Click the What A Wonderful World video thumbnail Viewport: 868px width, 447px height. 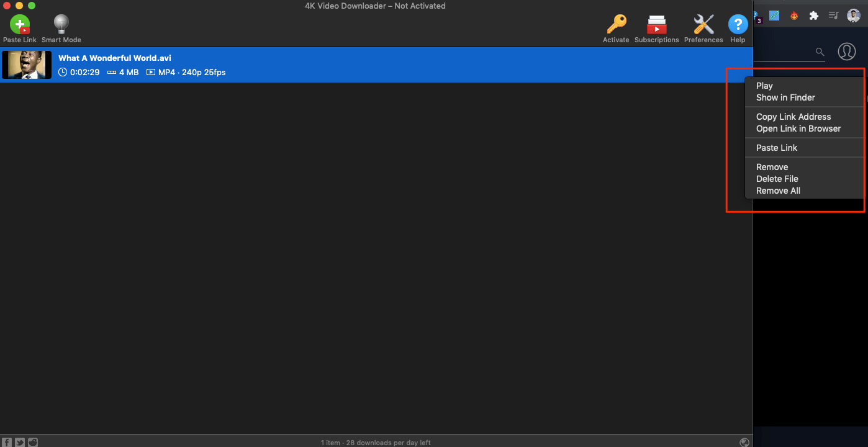pyautogui.click(x=27, y=65)
